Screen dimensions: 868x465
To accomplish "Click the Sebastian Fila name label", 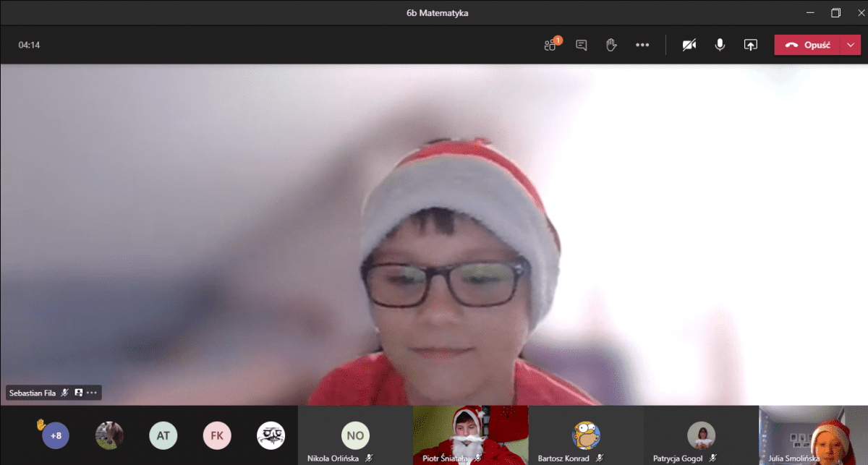I will (x=33, y=393).
